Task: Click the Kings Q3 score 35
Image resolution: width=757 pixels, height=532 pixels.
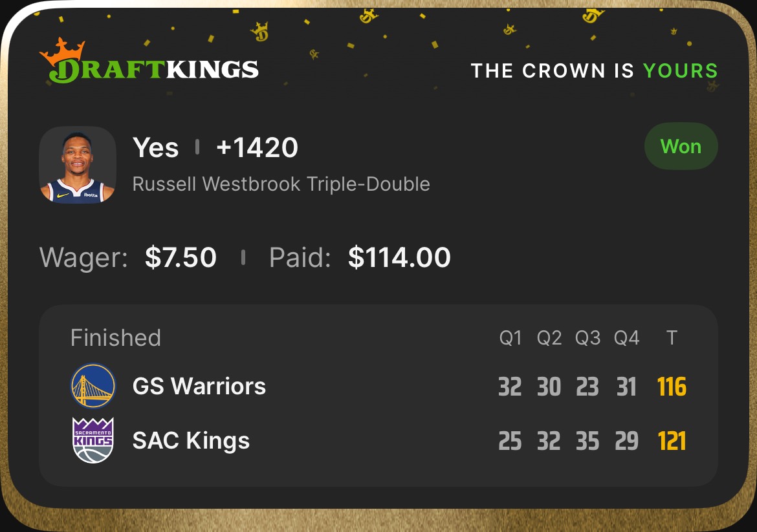Action: [587, 442]
